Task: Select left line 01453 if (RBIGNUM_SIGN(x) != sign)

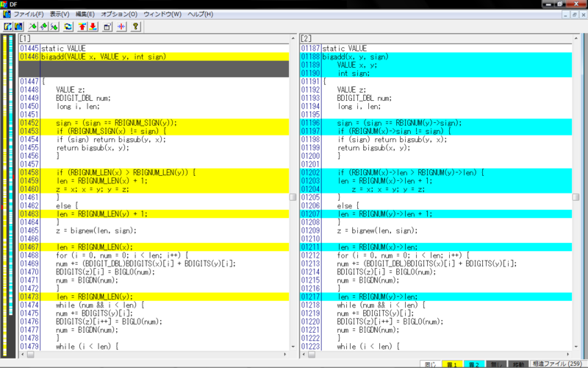Action: 154,131
